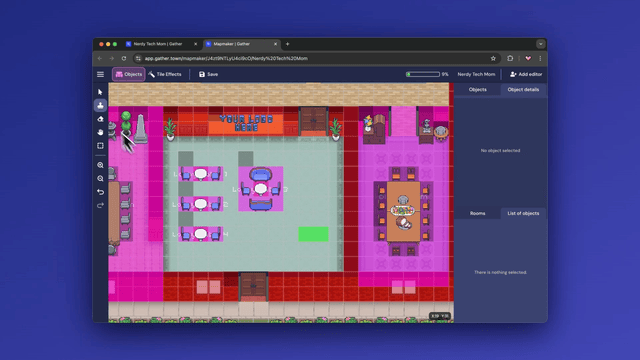Activate the Stamp tool
The height and width of the screenshot is (360, 640).
click(100, 105)
